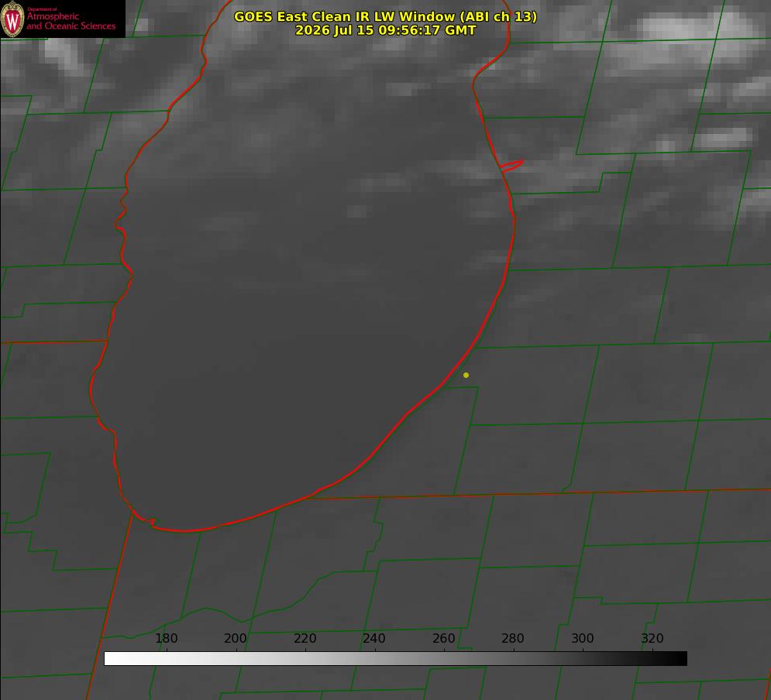Click the GOES East Clean IR title

[385, 16]
